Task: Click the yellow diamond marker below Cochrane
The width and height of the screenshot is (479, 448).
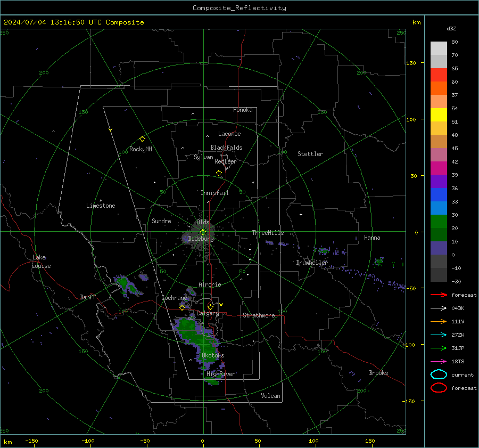Action: [x=182, y=307]
